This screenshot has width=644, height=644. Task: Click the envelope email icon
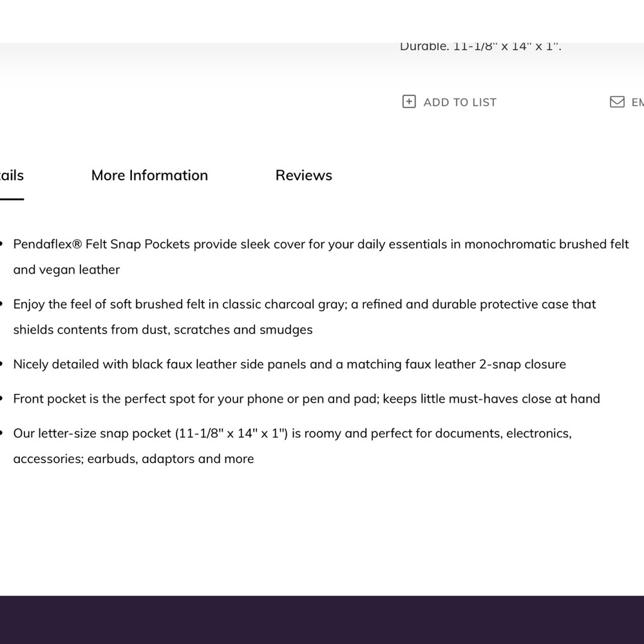pos(617,102)
